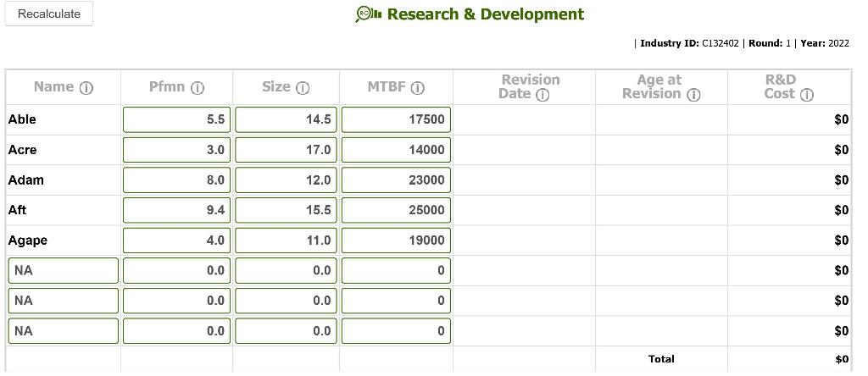Click the product name Adam

pyautogui.click(x=26, y=180)
